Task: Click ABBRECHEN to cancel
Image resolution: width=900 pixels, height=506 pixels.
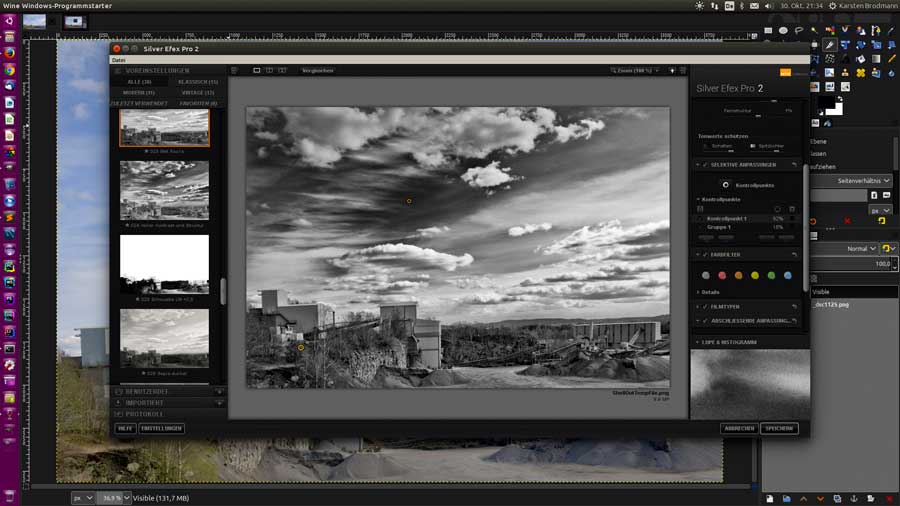Action: click(x=739, y=428)
